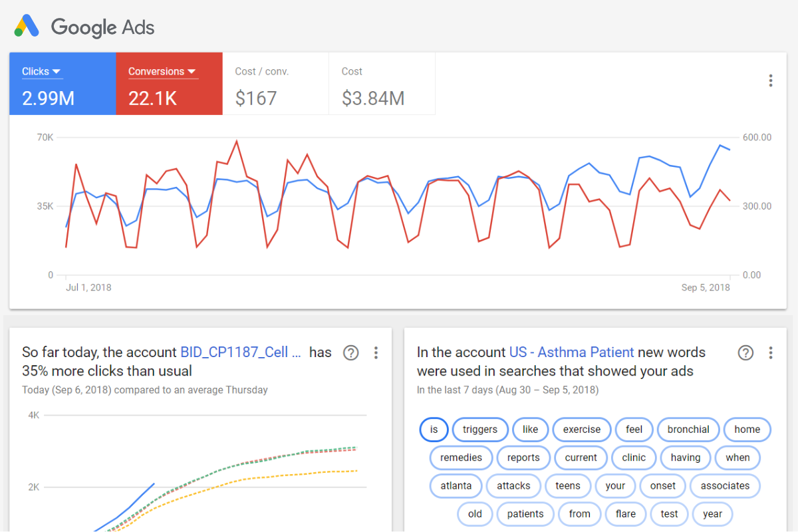This screenshot has height=532, width=798.
Task: Click the Sep 5, 2018 axis label
Action: (x=706, y=288)
